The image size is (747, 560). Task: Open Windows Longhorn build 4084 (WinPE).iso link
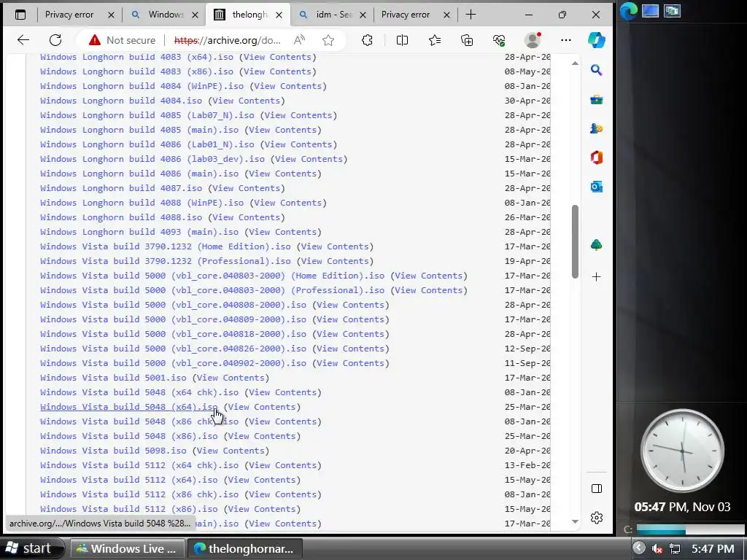tap(142, 86)
